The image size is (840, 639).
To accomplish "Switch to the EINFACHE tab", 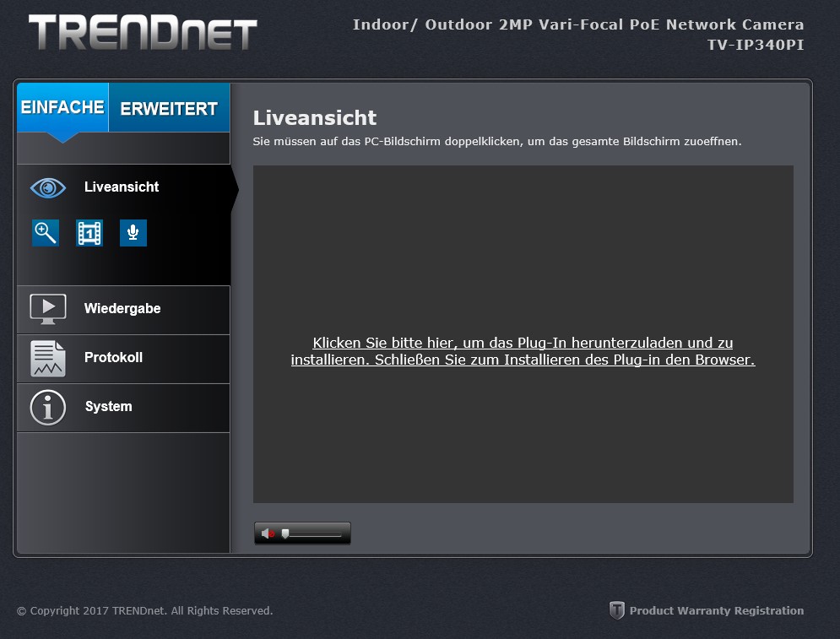I will (62, 107).
